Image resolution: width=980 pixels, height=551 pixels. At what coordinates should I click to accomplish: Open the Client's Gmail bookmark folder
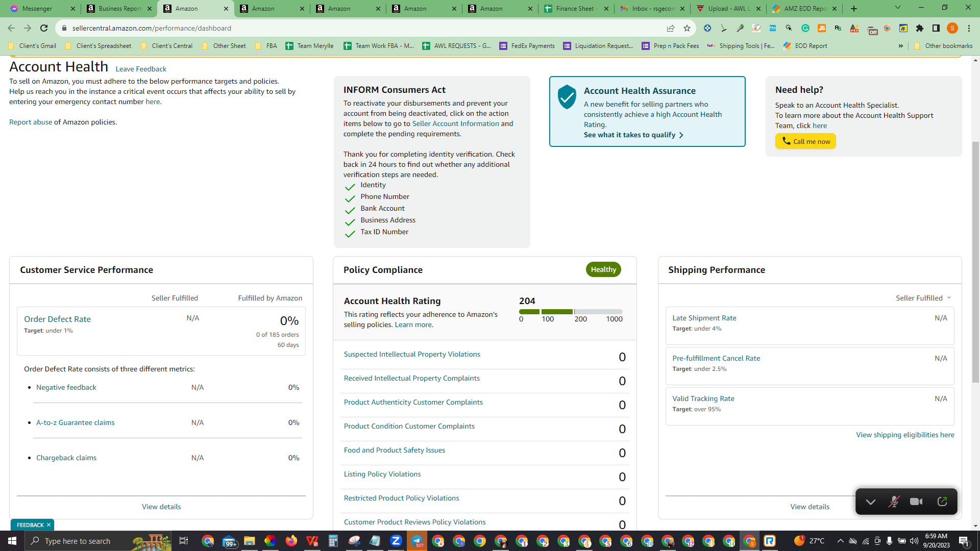(33, 46)
